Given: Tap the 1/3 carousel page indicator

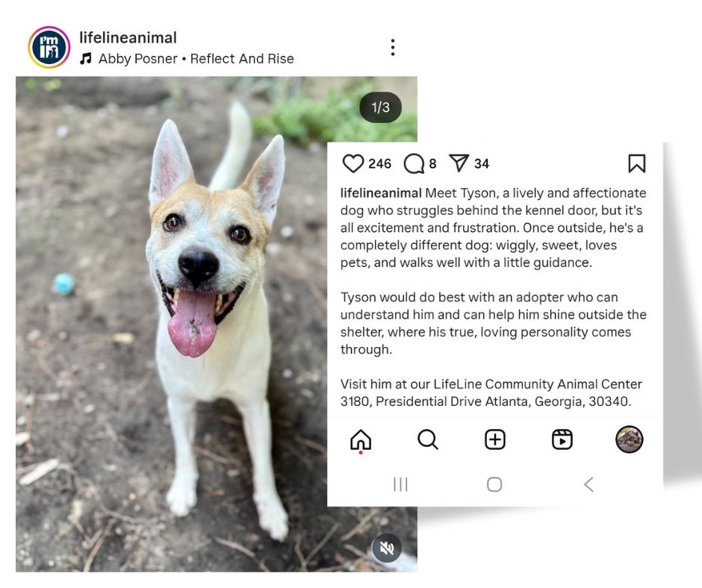Looking at the screenshot, I should pyautogui.click(x=380, y=107).
